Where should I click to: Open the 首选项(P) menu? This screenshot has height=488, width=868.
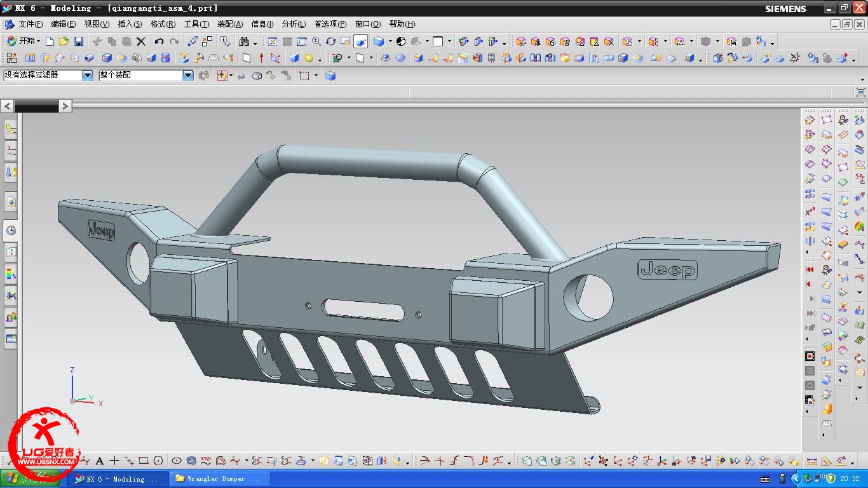point(330,24)
